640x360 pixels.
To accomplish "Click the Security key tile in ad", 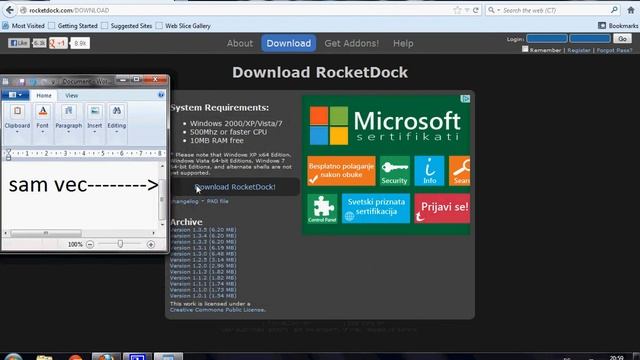I will coord(394,171).
